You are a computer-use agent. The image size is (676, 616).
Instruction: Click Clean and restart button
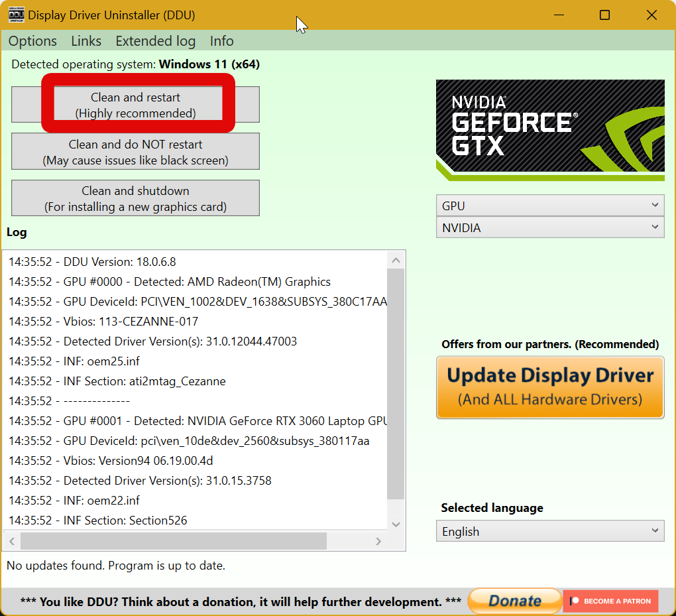[x=135, y=105]
